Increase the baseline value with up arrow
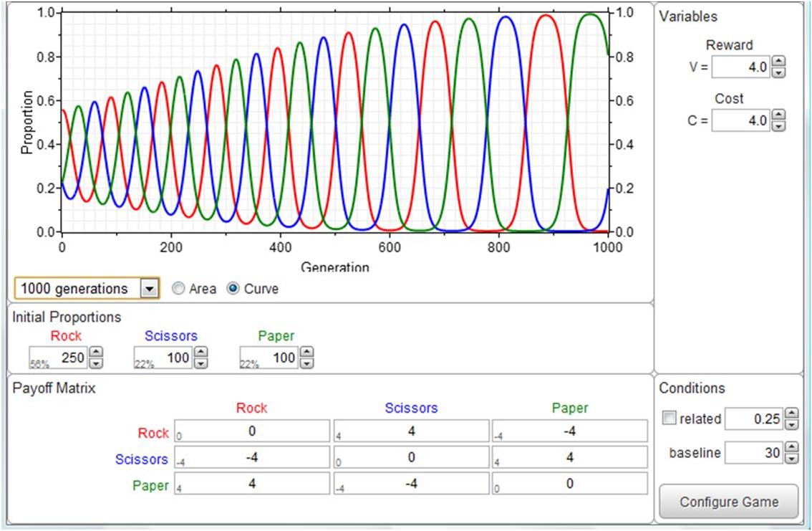Image resolution: width=812 pixels, height=531 pixels. 791,448
